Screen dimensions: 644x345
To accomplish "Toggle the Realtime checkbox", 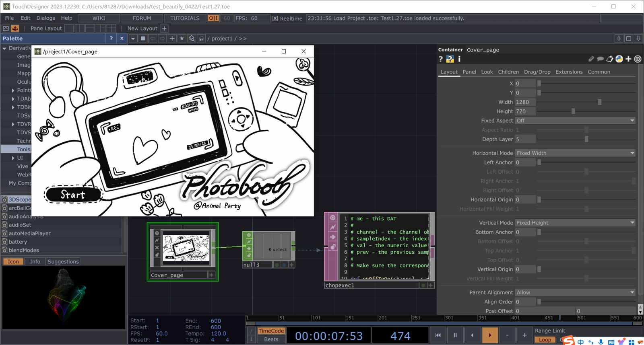I will 275,18.
